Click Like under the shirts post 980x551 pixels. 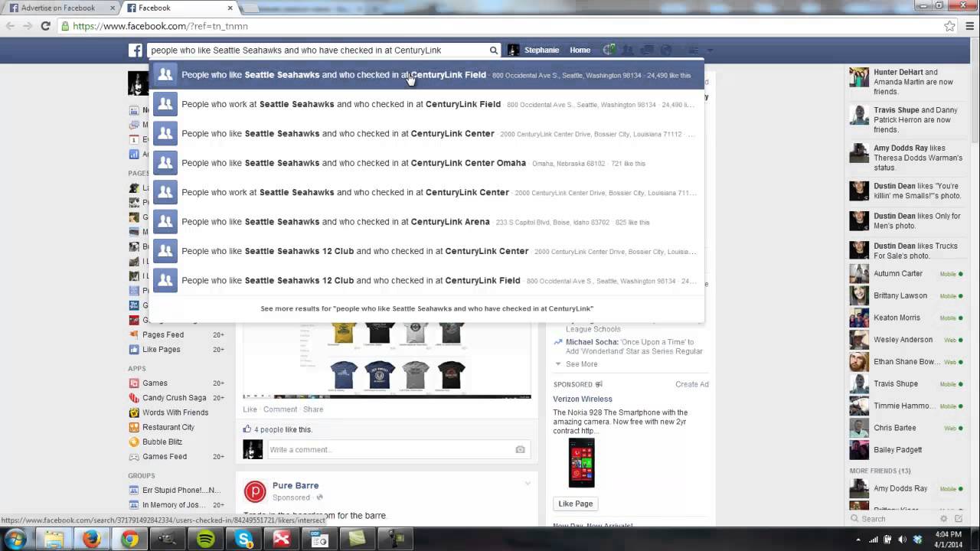250,409
